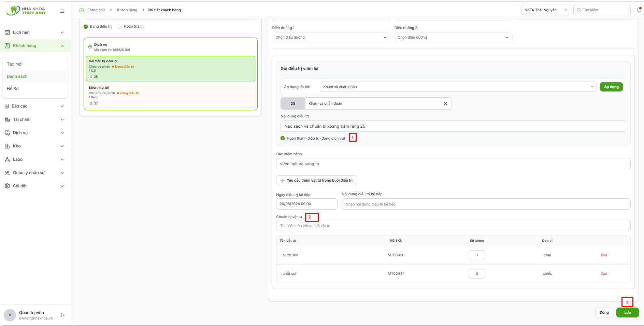Toggle the Đang điều trị filter checkbox
Image resolution: width=644 pixels, height=326 pixels.
(86, 27)
